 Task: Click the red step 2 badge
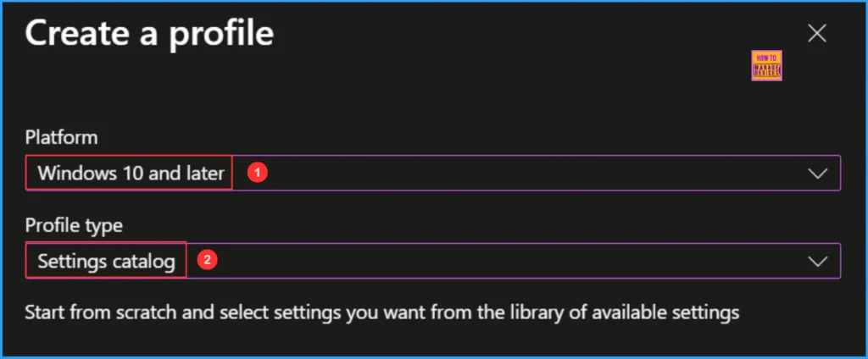pos(204,261)
